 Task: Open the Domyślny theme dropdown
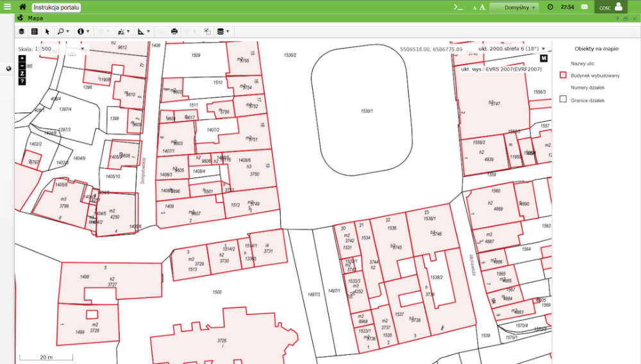coord(514,7)
